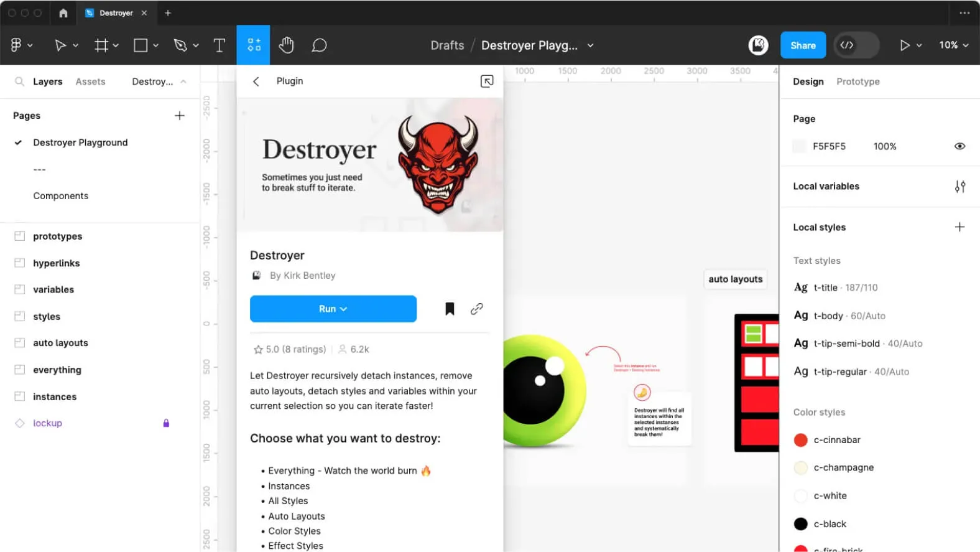The image size is (980, 552).
Task: Click the auto layouts canvas label
Action: pyautogui.click(x=735, y=279)
